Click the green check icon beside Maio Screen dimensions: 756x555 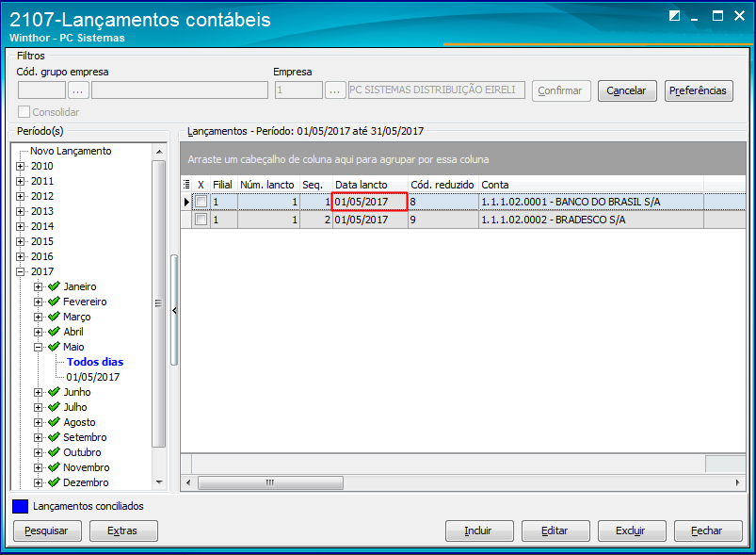click(54, 347)
